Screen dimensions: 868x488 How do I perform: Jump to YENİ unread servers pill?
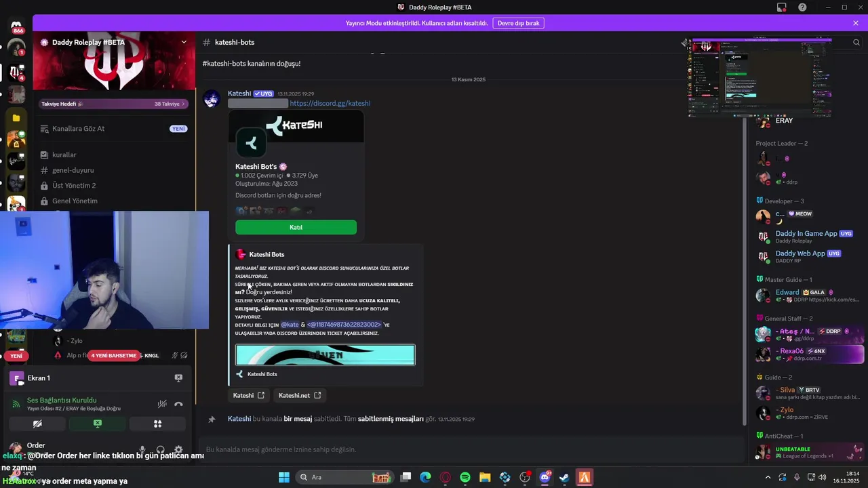point(16,356)
